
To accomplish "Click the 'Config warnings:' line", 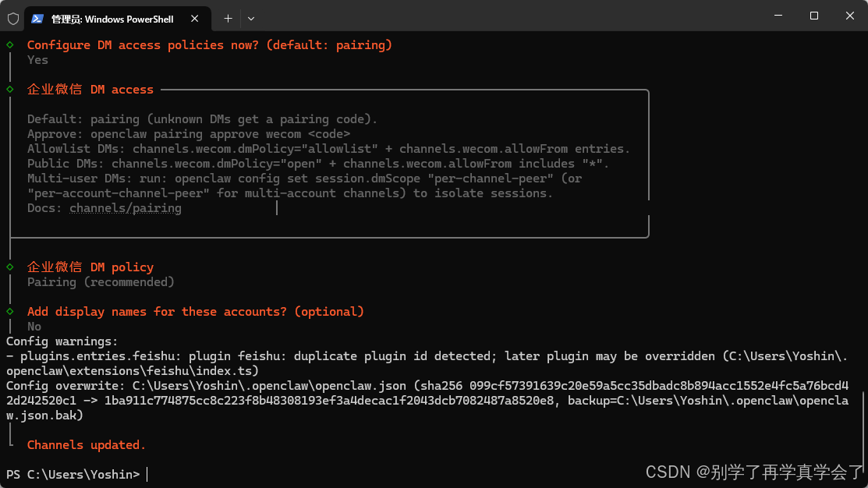I will 62,341.
